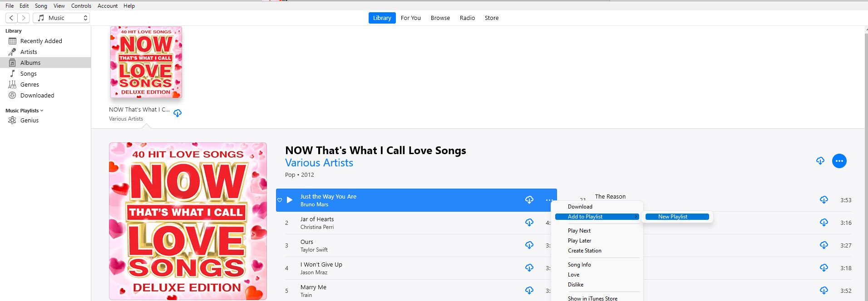Open the Song menu
The height and width of the screenshot is (301, 868).
point(41,6)
